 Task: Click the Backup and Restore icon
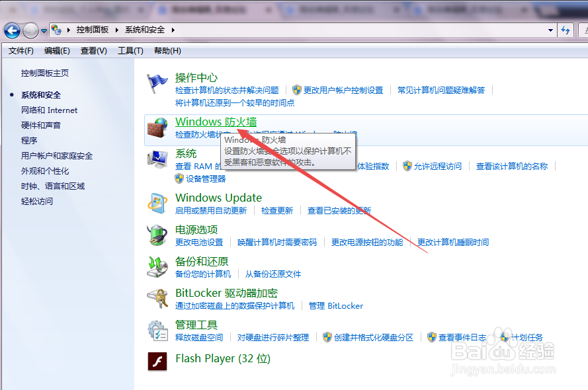click(157, 267)
